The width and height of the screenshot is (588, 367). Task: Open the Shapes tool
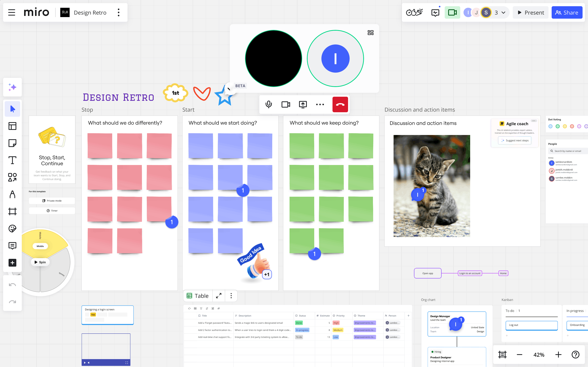[x=12, y=177]
